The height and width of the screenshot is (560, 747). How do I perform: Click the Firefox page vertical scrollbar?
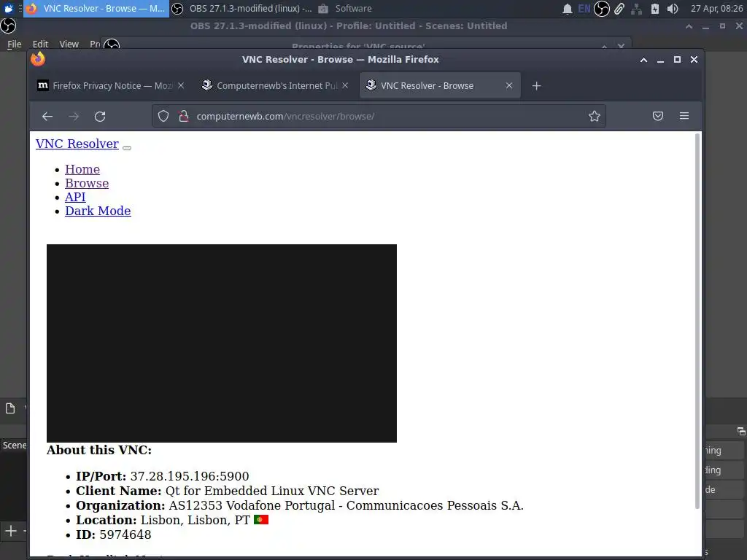[x=697, y=321]
